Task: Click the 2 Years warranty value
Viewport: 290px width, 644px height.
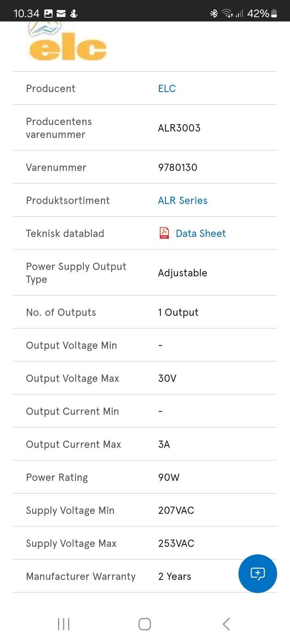Action: (174, 576)
